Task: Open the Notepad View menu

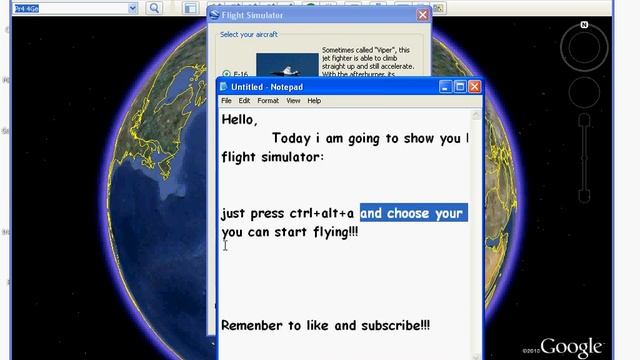Action: click(x=293, y=101)
